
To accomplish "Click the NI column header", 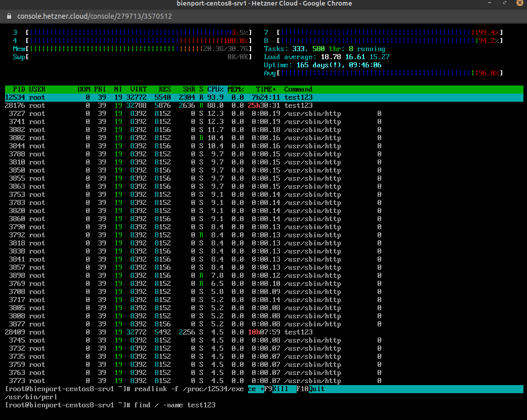I will (x=118, y=90).
